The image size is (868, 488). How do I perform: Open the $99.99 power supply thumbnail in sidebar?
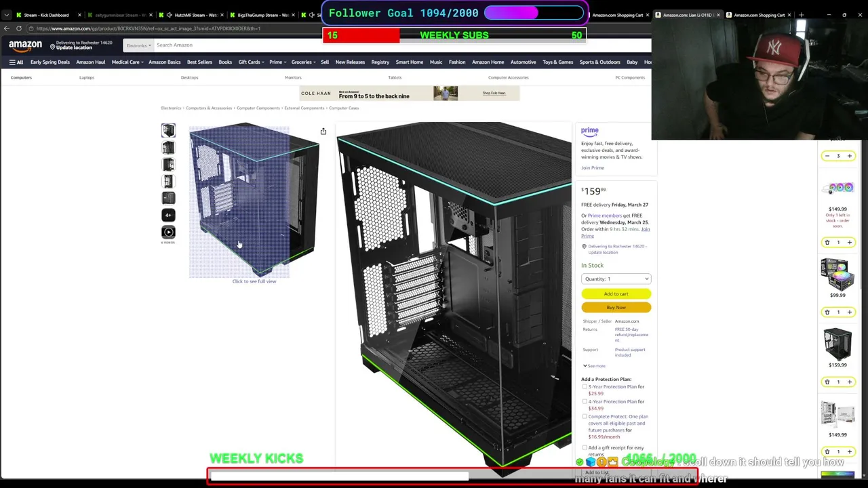point(837,273)
